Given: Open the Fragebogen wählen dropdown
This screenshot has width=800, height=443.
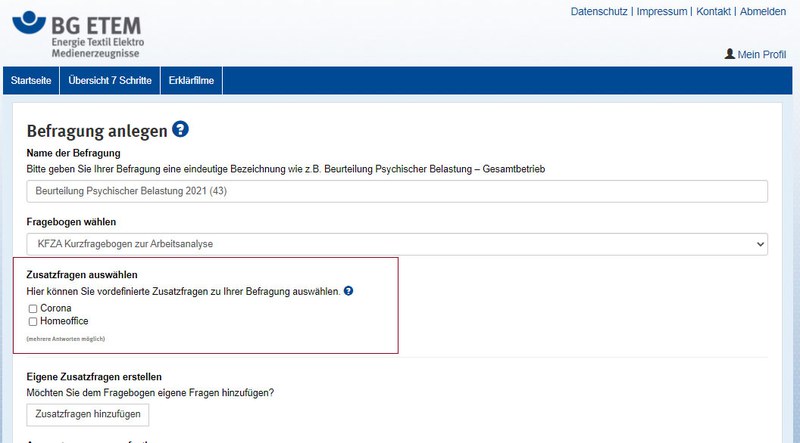Looking at the screenshot, I should [x=396, y=243].
